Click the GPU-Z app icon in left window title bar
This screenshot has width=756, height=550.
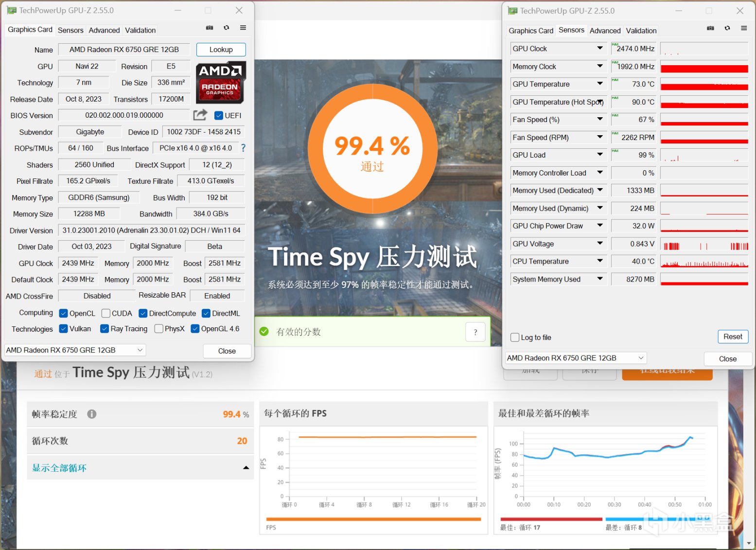tap(12, 10)
